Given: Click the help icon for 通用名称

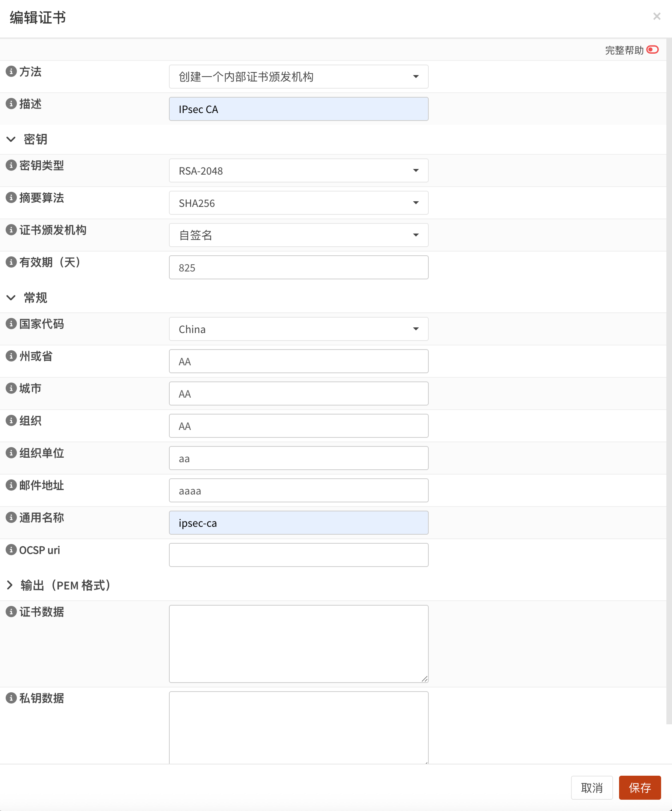Looking at the screenshot, I should [x=11, y=517].
